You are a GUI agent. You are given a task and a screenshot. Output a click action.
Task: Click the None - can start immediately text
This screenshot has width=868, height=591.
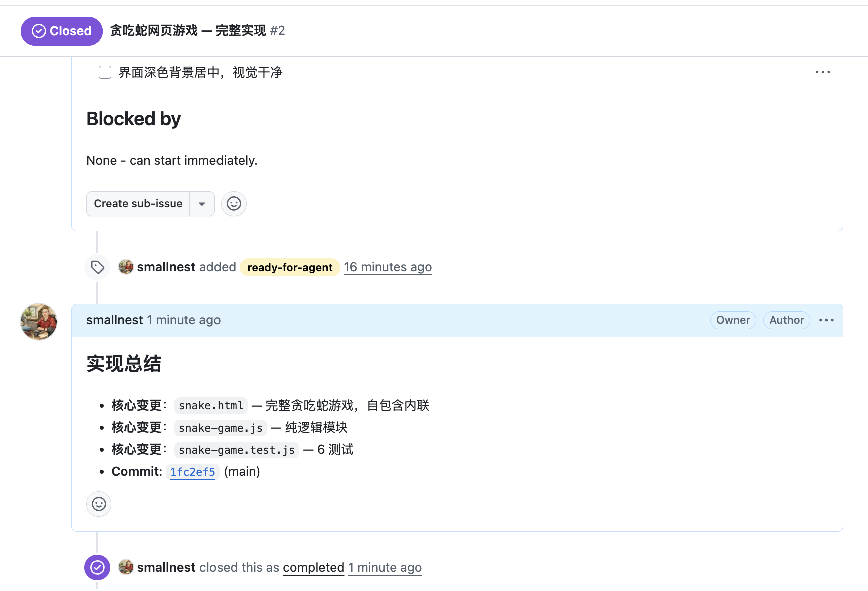tap(172, 161)
